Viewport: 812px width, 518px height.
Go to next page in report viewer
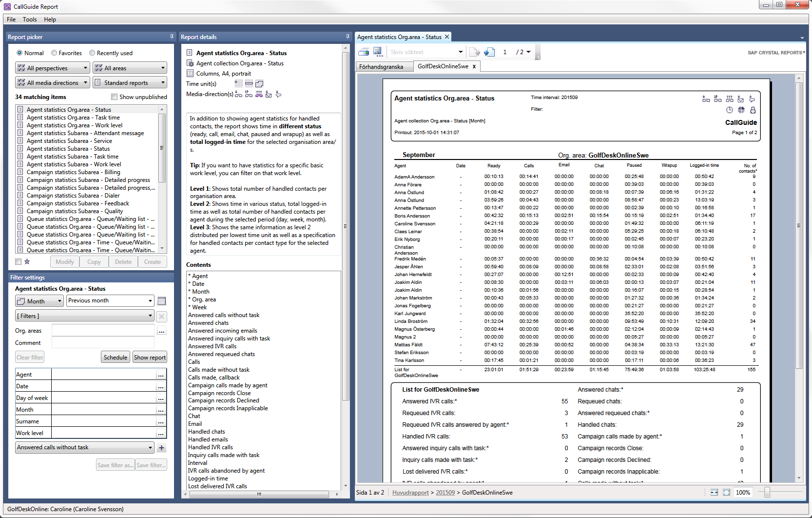[x=489, y=52]
